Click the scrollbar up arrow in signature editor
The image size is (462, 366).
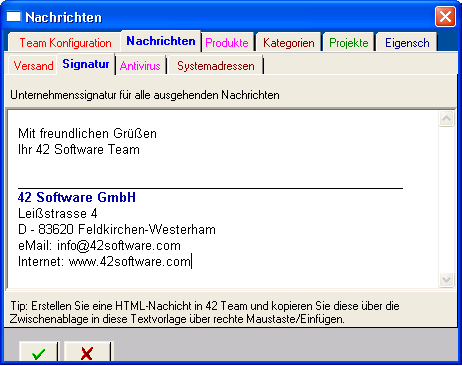tap(446, 118)
